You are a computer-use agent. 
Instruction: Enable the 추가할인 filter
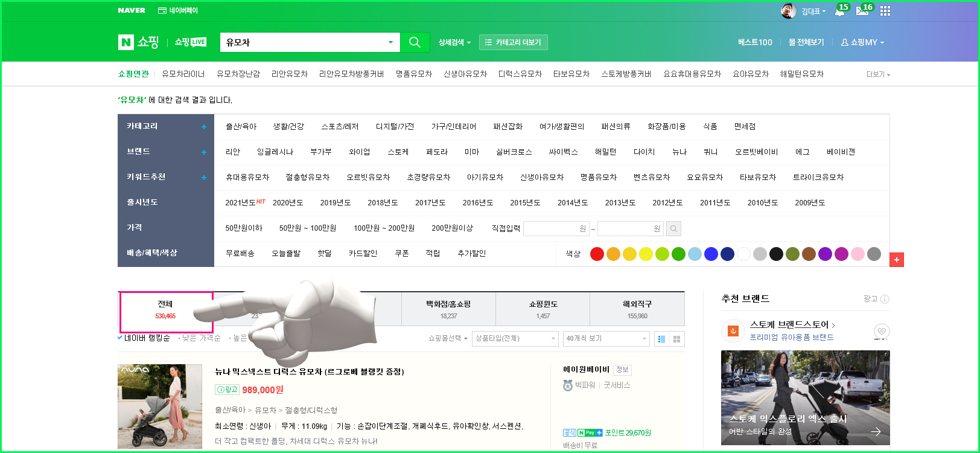click(x=472, y=253)
